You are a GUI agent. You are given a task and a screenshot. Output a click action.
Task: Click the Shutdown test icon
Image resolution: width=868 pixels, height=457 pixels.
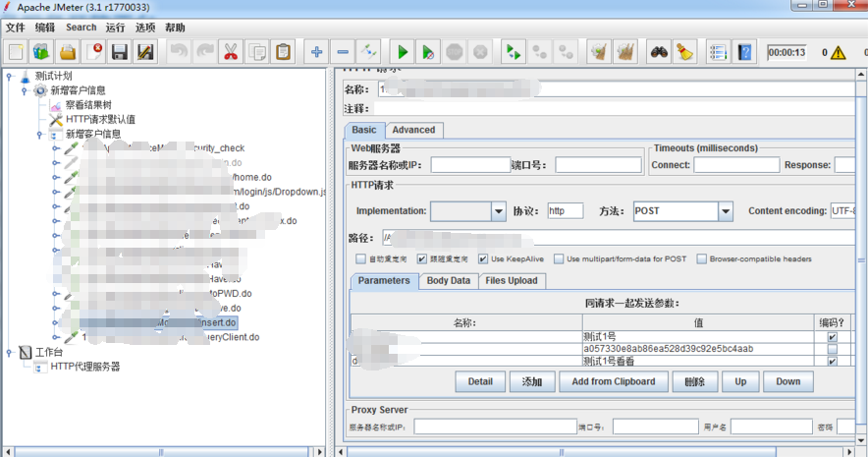(x=480, y=52)
